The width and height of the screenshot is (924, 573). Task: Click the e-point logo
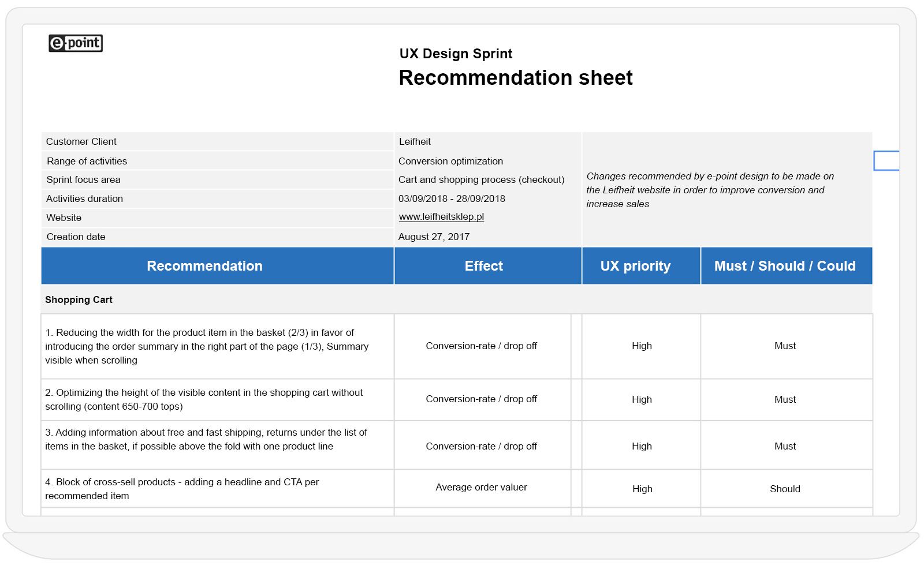point(76,43)
